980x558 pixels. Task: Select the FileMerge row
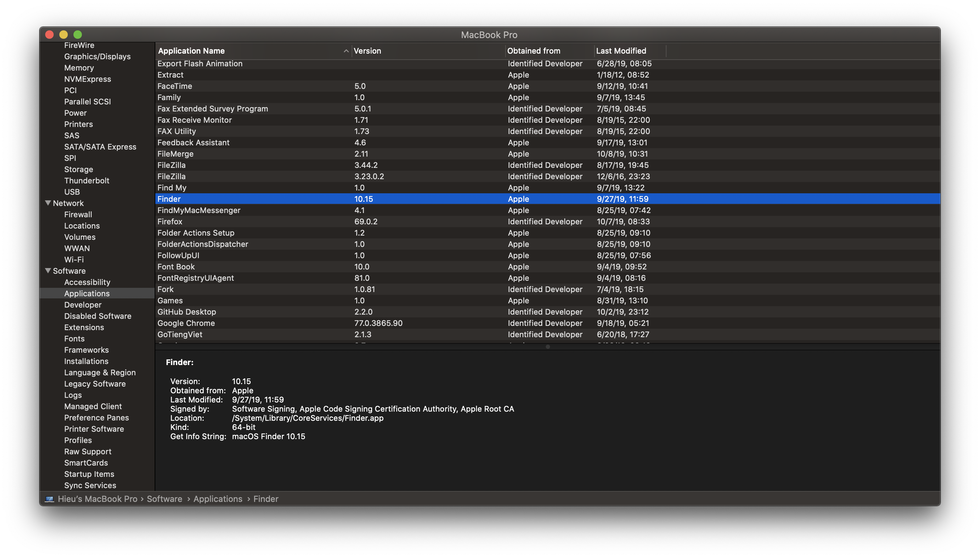click(x=547, y=154)
